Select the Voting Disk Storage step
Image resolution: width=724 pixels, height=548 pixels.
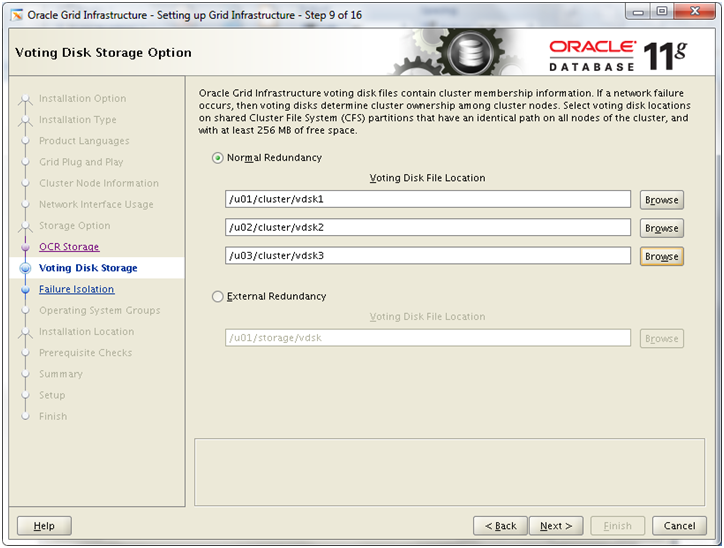[88, 268]
